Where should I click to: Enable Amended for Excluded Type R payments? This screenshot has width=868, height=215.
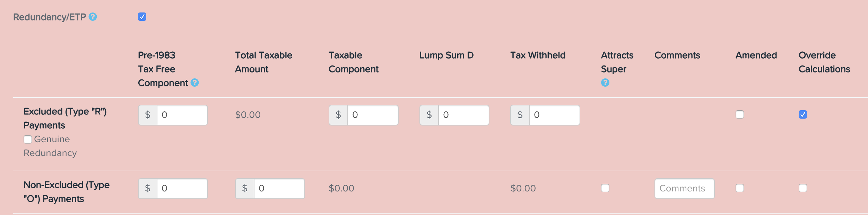click(740, 114)
